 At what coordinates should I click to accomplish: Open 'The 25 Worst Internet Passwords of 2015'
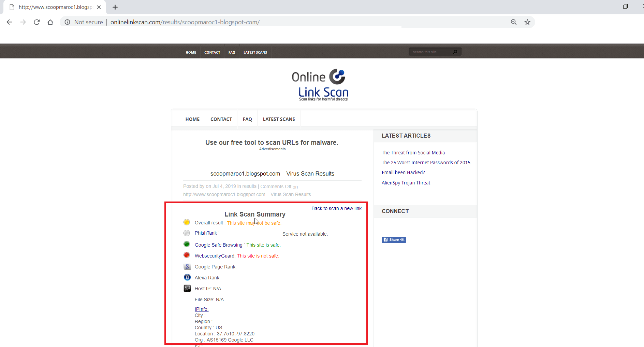(x=426, y=163)
